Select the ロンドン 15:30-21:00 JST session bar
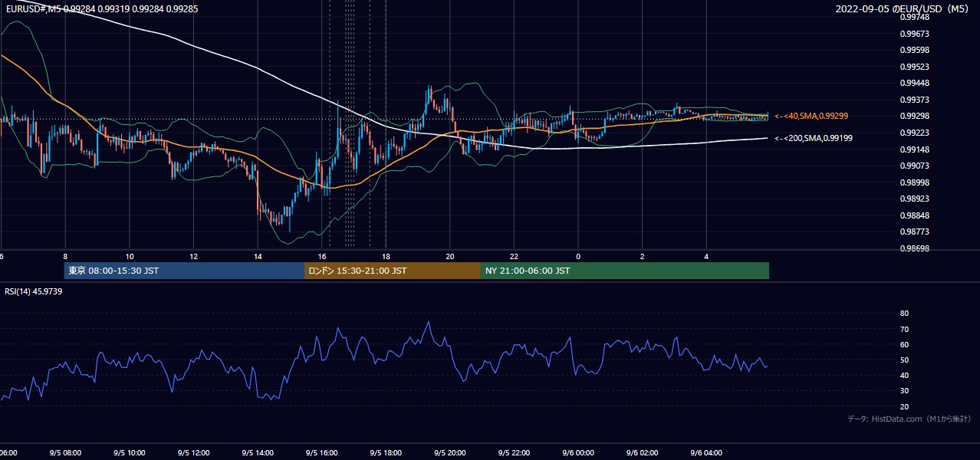The width and height of the screenshot is (980, 460). tap(393, 271)
